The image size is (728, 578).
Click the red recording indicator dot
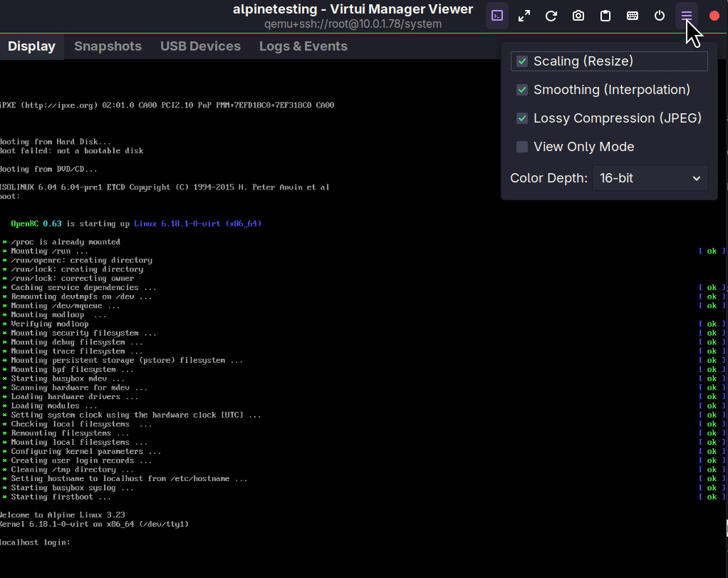coord(714,15)
